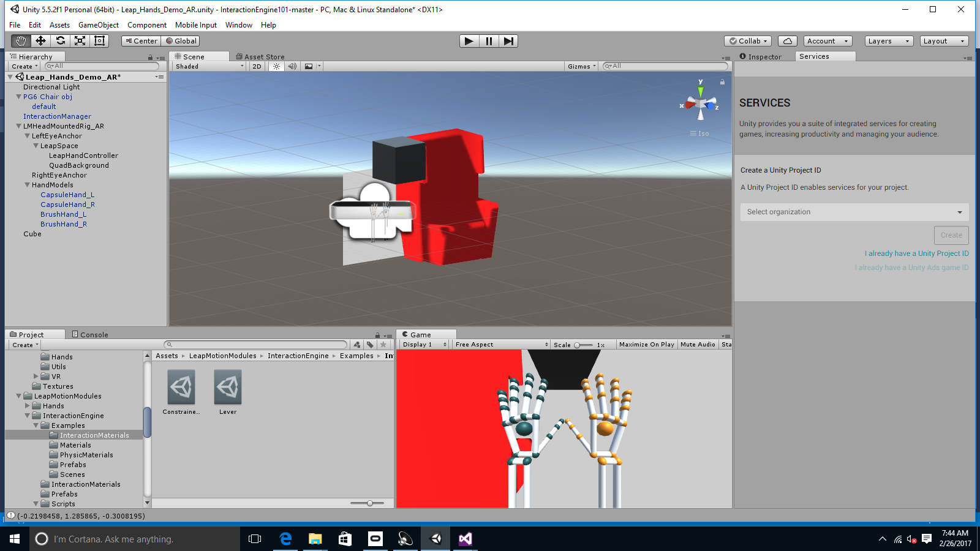
Task: Open Select organization dropdown
Action: pyautogui.click(x=854, y=212)
